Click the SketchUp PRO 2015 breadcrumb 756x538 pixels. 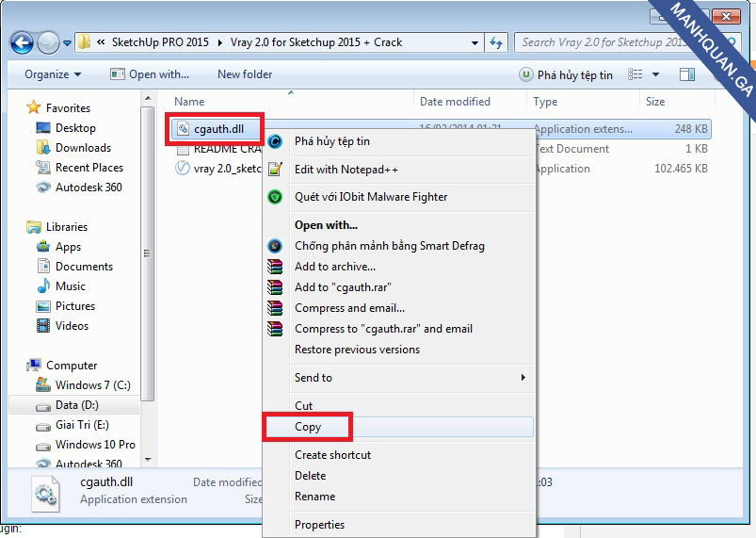pyautogui.click(x=160, y=42)
